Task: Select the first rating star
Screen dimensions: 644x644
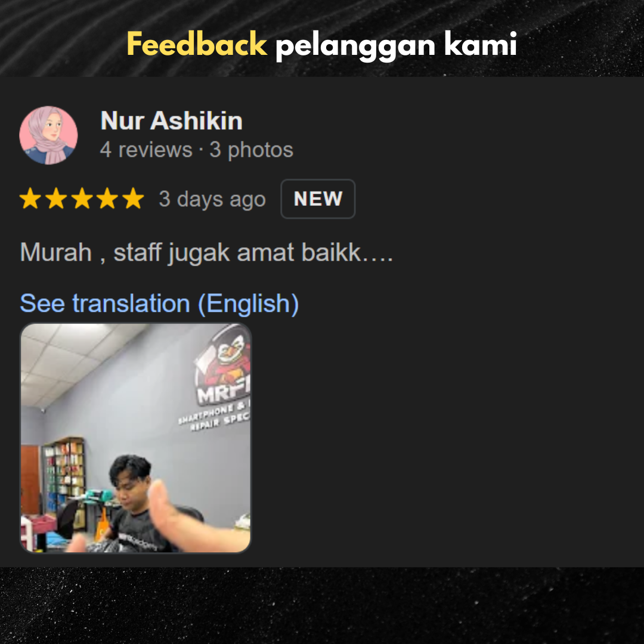Action: [30, 199]
